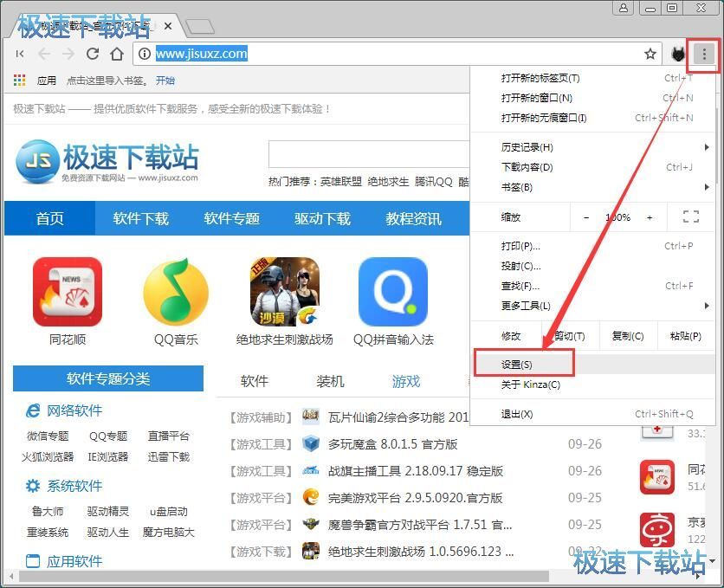Viewport: 724px width, 588px height.
Task: Open the 系统软件 category link
Action: click(x=74, y=486)
